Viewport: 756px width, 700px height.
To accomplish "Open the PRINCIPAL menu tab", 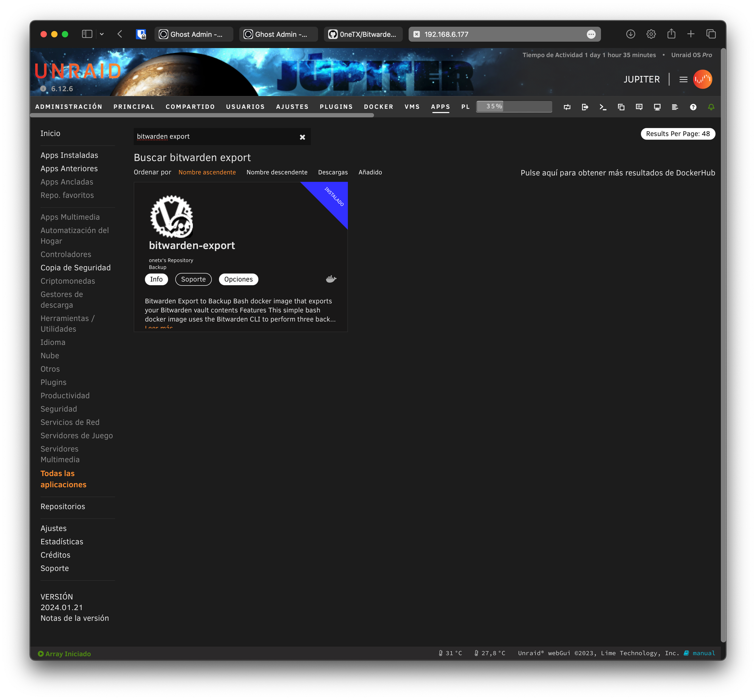I will 134,107.
